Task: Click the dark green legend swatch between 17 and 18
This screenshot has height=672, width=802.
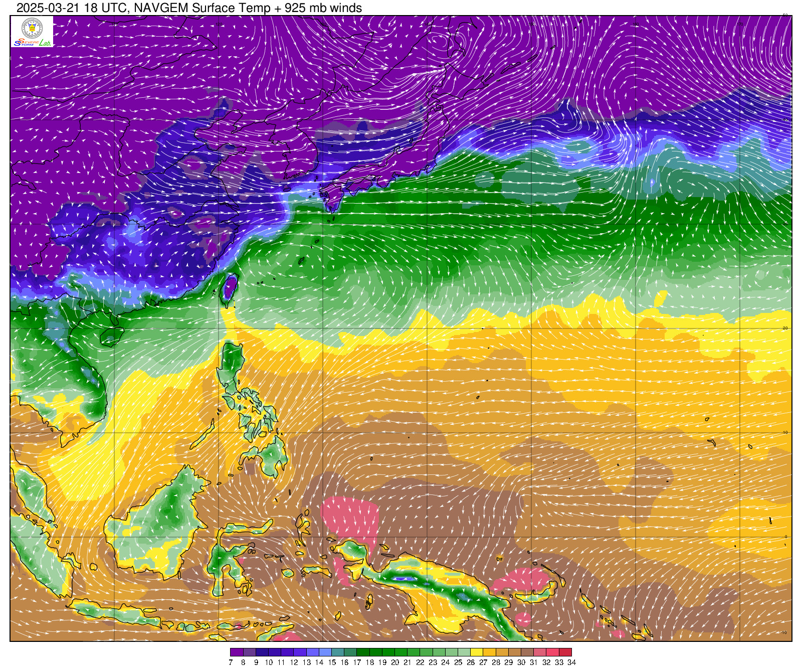Action: click(363, 652)
